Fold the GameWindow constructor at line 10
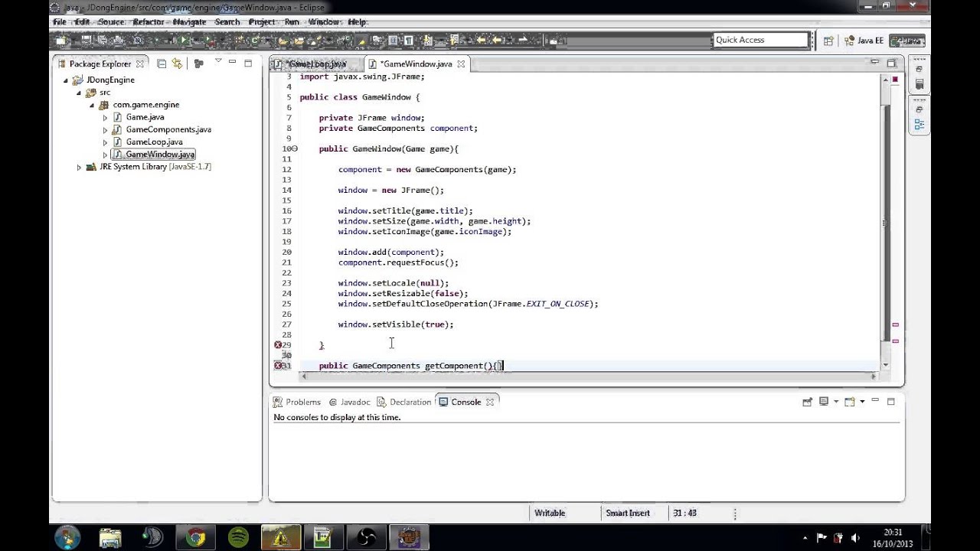The image size is (980, 551). tap(295, 148)
